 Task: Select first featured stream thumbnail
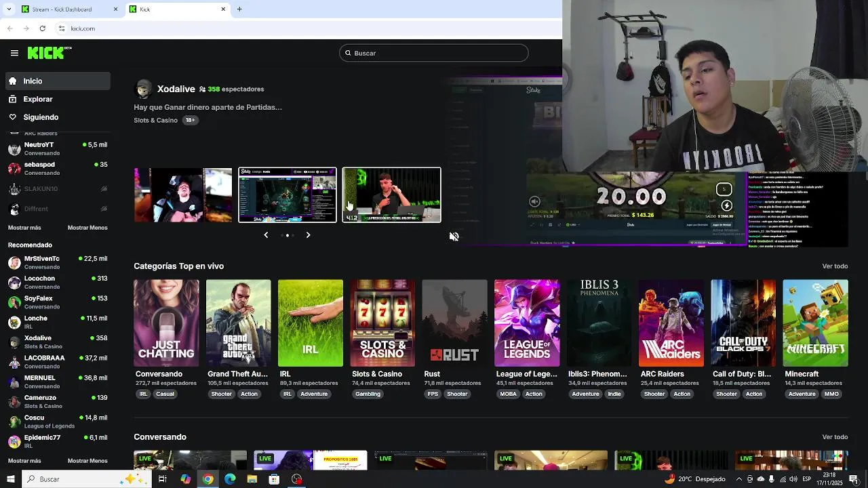(x=183, y=195)
